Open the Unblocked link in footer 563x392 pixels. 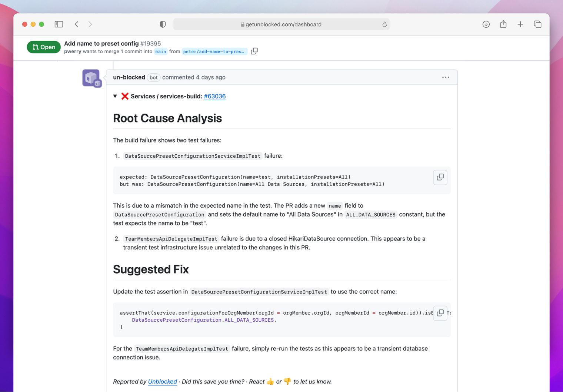tap(163, 382)
